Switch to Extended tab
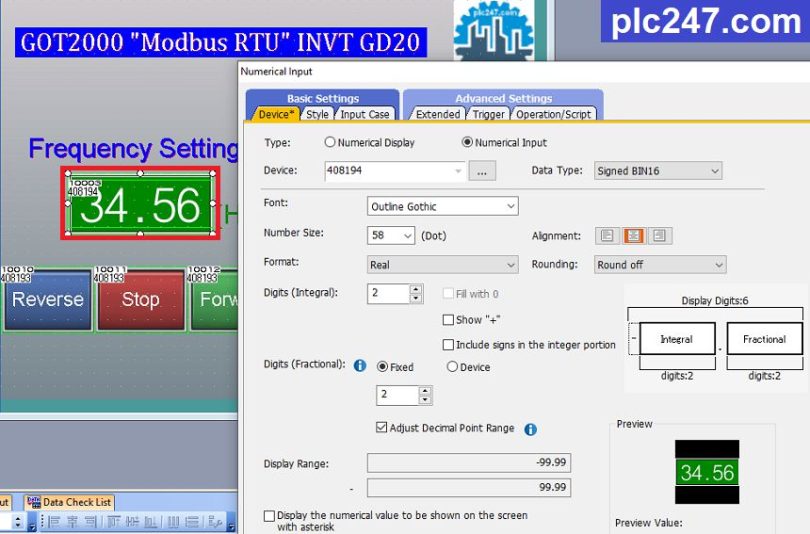Viewport: 810px width, 534px height. tap(438, 114)
